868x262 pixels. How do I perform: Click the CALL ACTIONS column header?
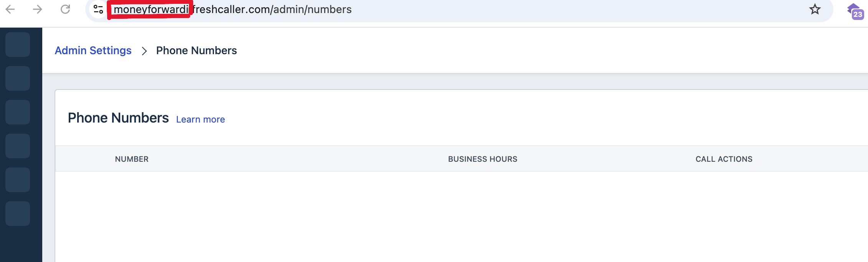tap(724, 159)
